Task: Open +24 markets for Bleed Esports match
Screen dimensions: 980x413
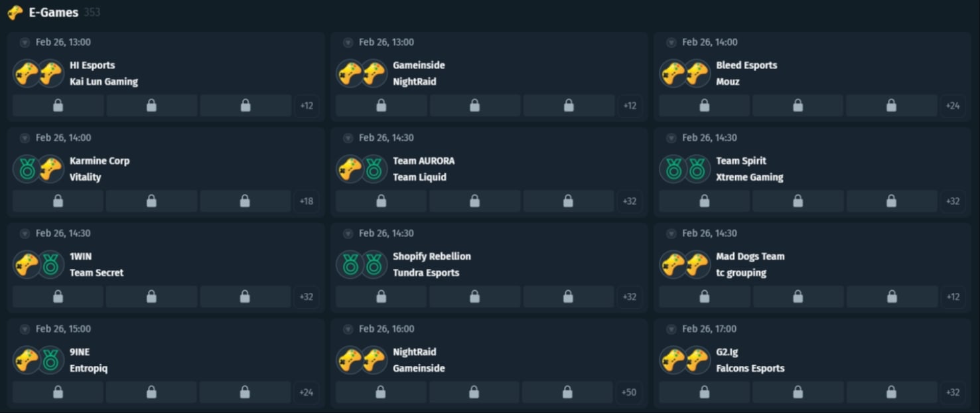Action: (x=953, y=106)
